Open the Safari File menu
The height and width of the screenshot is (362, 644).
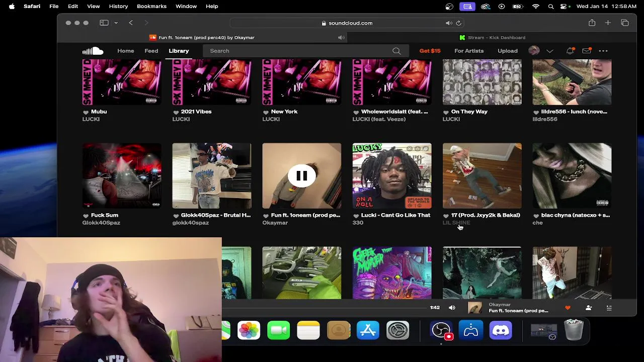54,6
